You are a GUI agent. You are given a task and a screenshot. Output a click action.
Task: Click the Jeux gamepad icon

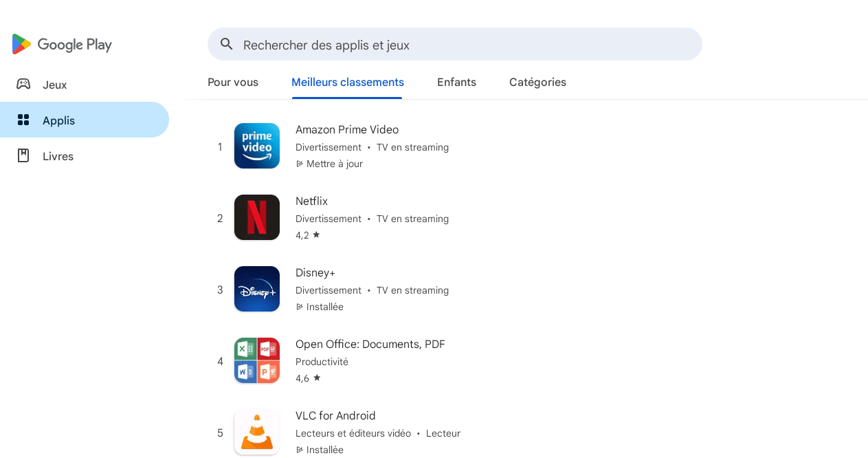coord(23,84)
